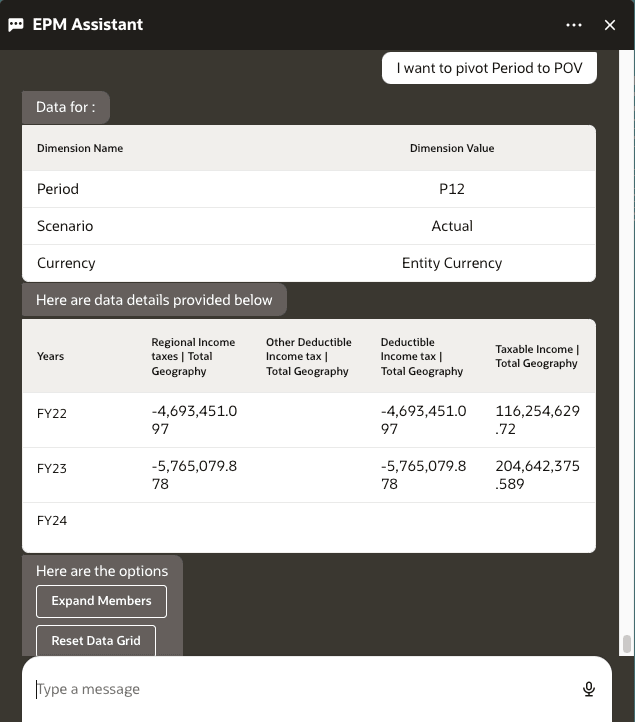Select FY23 Taxable Income value 204,642,375.589
Image resolution: width=635 pixels, height=722 pixels.
tap(537, 475)
